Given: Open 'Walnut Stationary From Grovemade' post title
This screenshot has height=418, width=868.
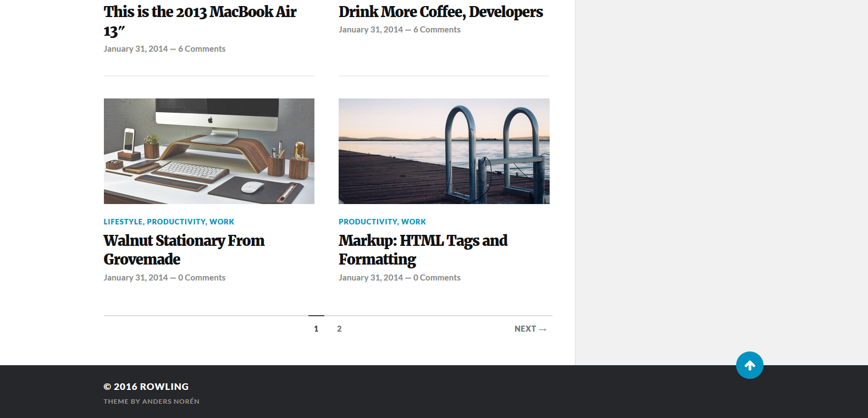Looking at the screenshot, I should point(184,250).
